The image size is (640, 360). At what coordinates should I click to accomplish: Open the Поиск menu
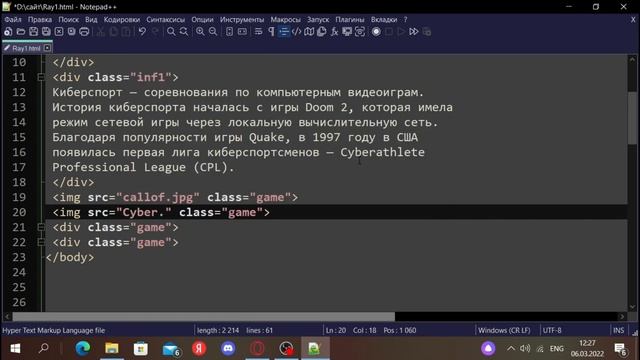click(x=68, y=19)
